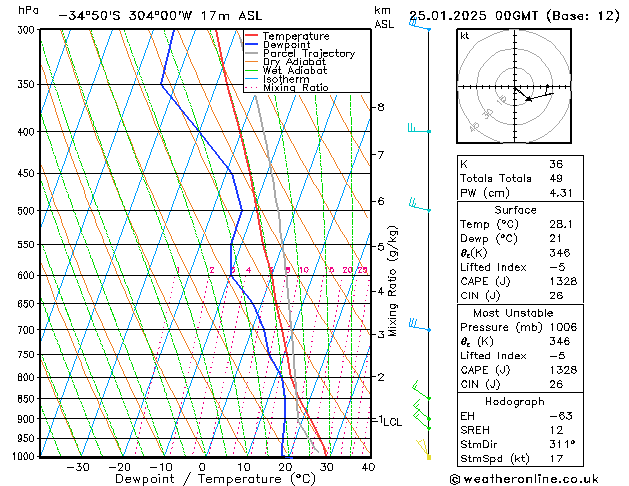The width and height of the screenshot is (629, 486).
Task: Select the wind barb at 700 hPa
Action: (x=420, y=327)
